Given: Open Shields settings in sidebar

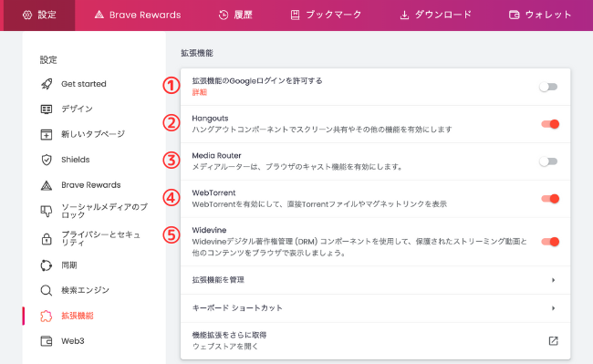Looking at the screenshot, I should tap(76, 160).
